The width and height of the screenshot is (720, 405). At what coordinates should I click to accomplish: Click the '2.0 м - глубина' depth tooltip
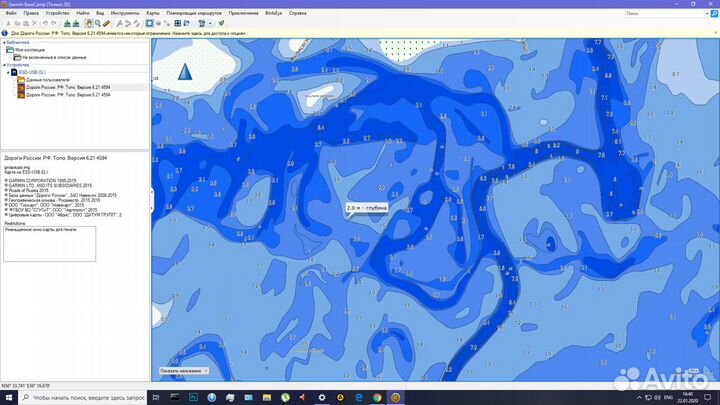point(366,208)
